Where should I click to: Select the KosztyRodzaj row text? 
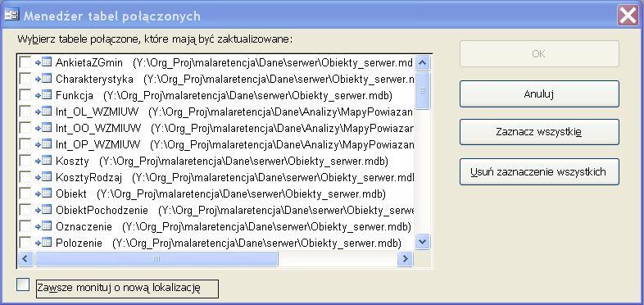click(x=234, y=178)
